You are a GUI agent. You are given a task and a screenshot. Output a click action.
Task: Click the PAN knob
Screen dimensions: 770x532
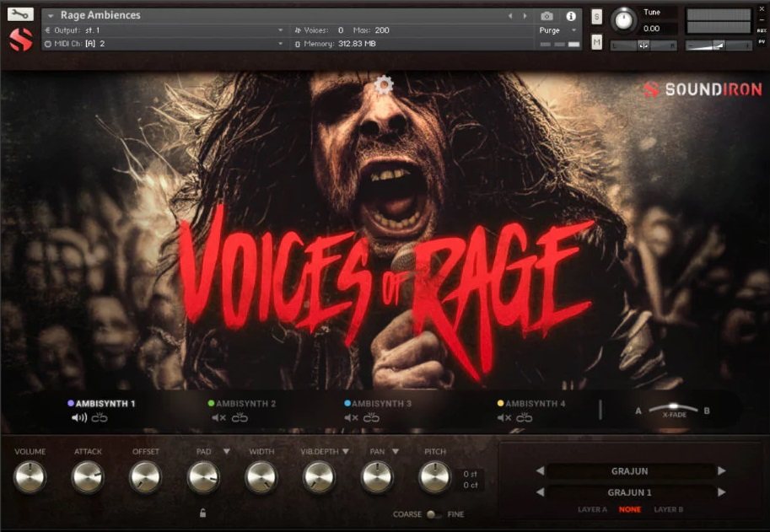click(x=377, y=477)
